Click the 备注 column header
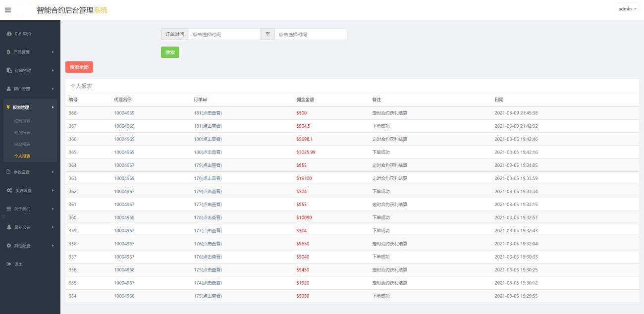 click(376, 100)
